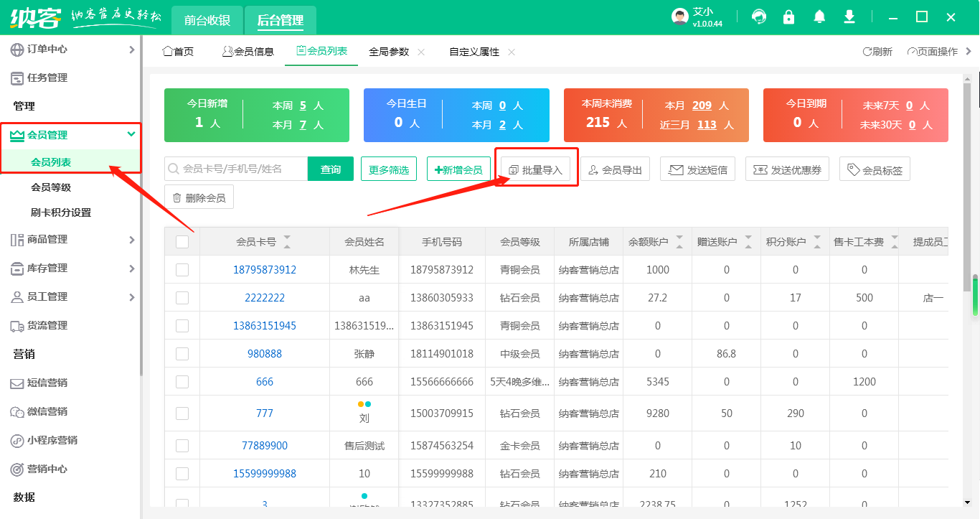Click the 删除会员 trash button
This screenshot has height=519, width=980.
coord(199,197)
